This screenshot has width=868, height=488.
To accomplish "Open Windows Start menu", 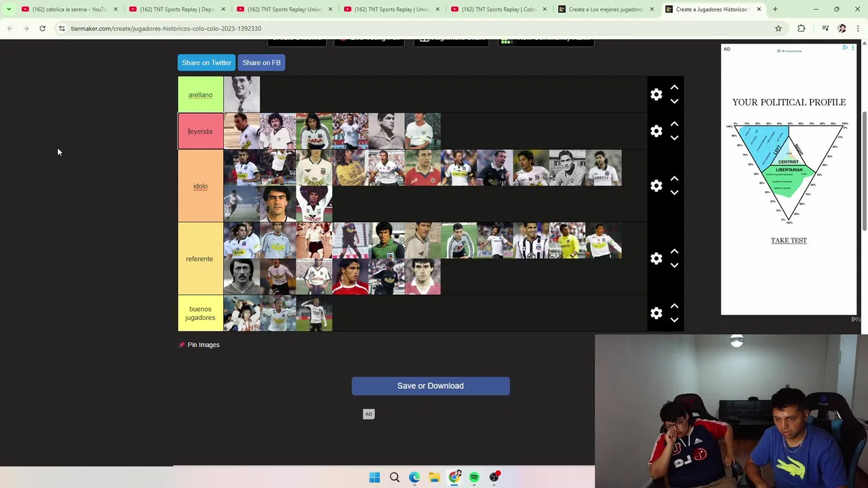I will 374,478.
